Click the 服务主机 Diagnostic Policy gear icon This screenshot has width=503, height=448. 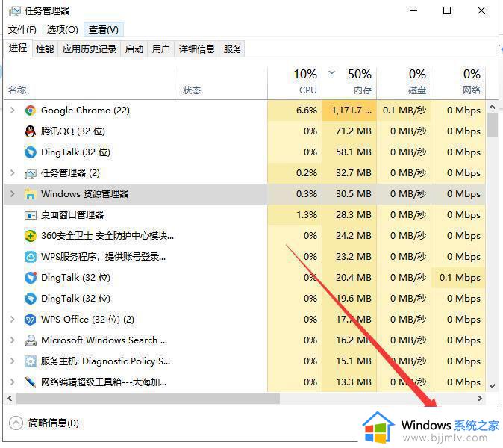tap(30, 361)
